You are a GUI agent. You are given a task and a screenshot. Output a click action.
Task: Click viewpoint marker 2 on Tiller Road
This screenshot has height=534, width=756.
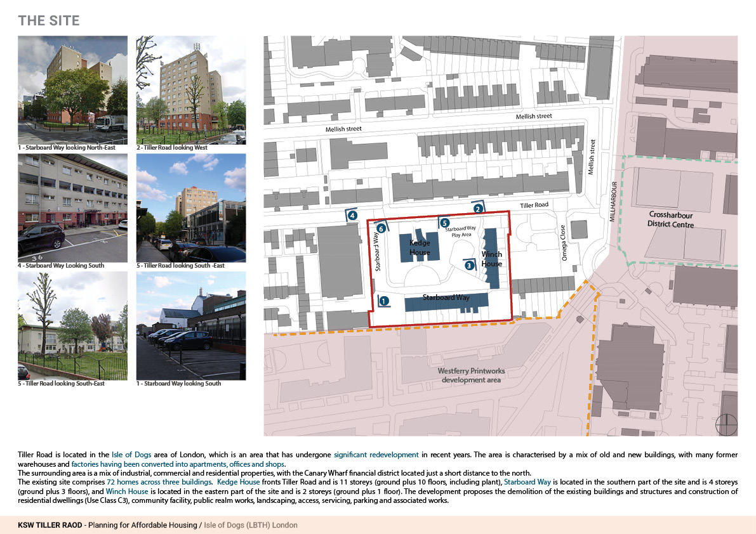click(478, 208)
